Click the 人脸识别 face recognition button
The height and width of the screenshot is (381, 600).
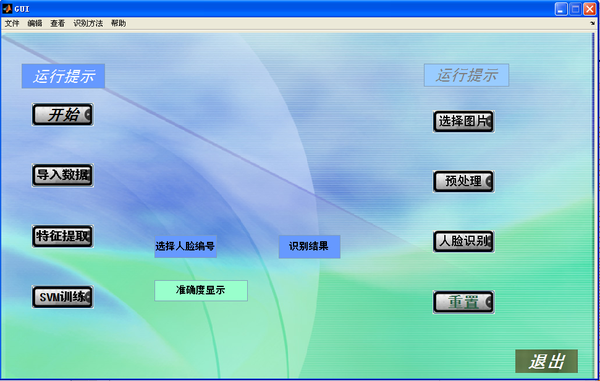[463, 241]
